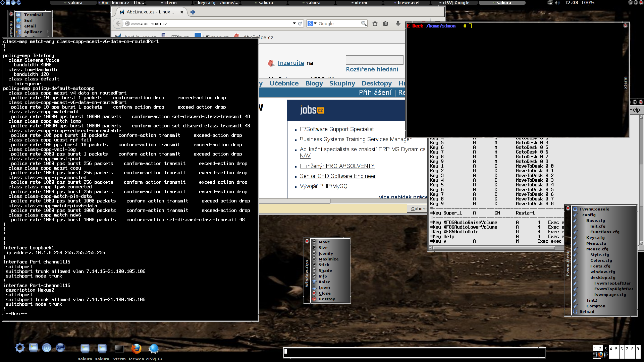Screen dimensions: 644x362
Task: Select Shade in Window-Ops menu
Action: (x=325, y=270)
